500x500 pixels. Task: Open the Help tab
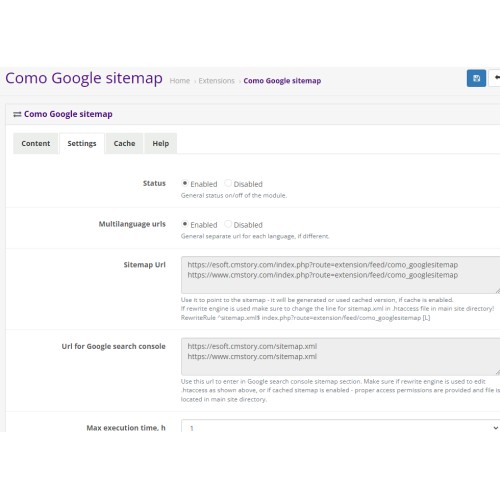point(161,143)
